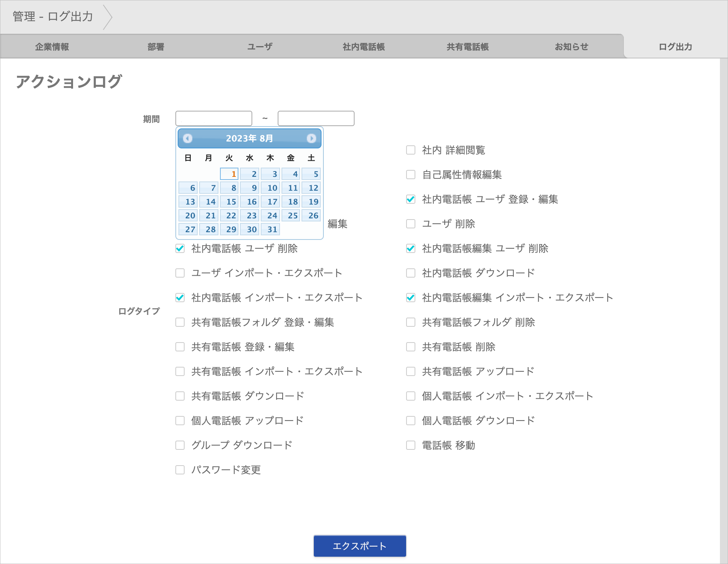Choose August 31 in the calendar

270,230
